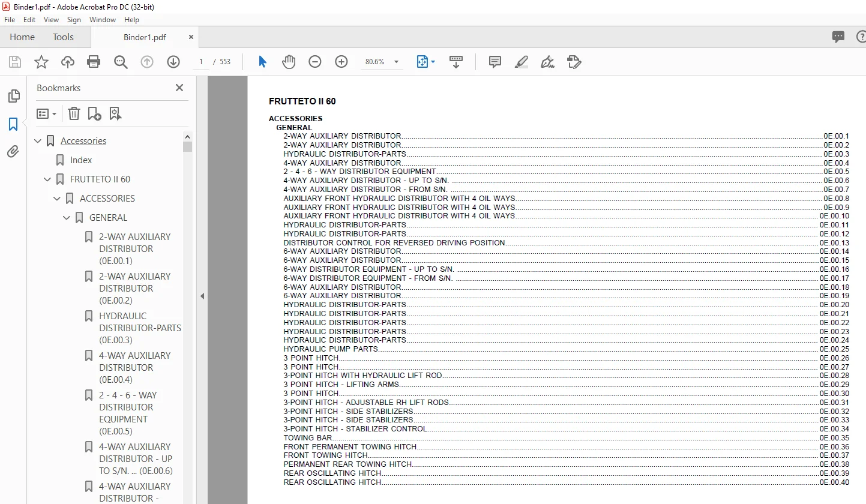Open the Help icon at top right
Image resolution: width=866 pixels, height=504 pixels.
point(861,37)
